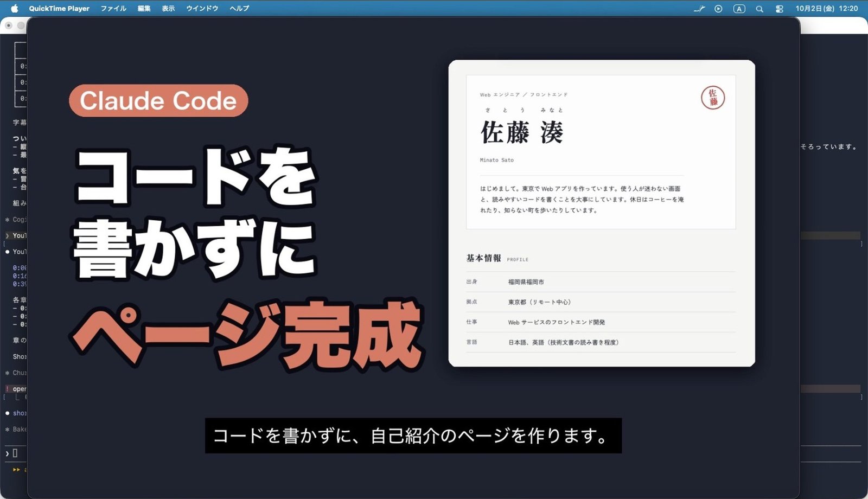The height and width of the screenshot is (499, 868).
Task: Focus the terminal prompt input cursor
Action: [15, 453]
